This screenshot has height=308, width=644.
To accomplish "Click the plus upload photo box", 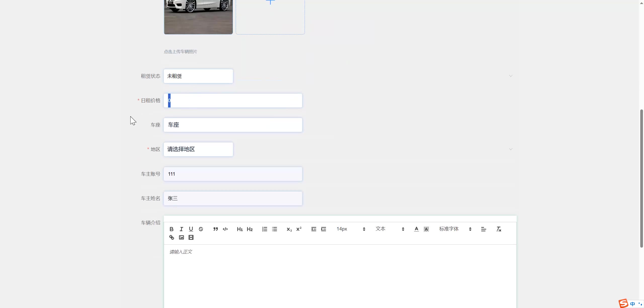I will coord(270,15).
